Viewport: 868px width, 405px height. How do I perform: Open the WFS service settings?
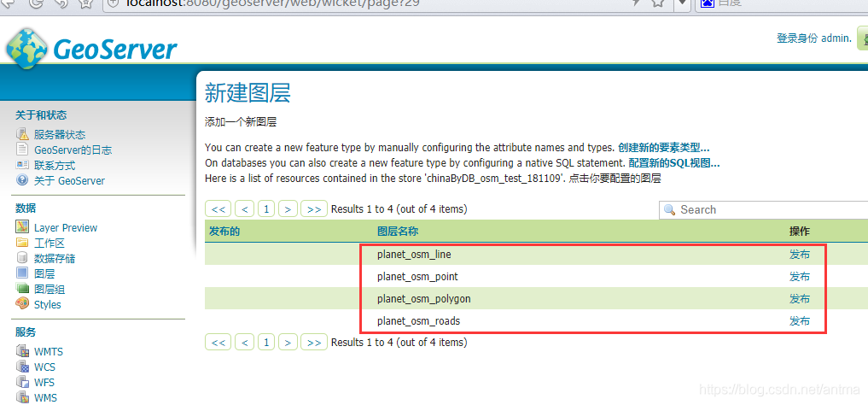[x=44, y=382]
